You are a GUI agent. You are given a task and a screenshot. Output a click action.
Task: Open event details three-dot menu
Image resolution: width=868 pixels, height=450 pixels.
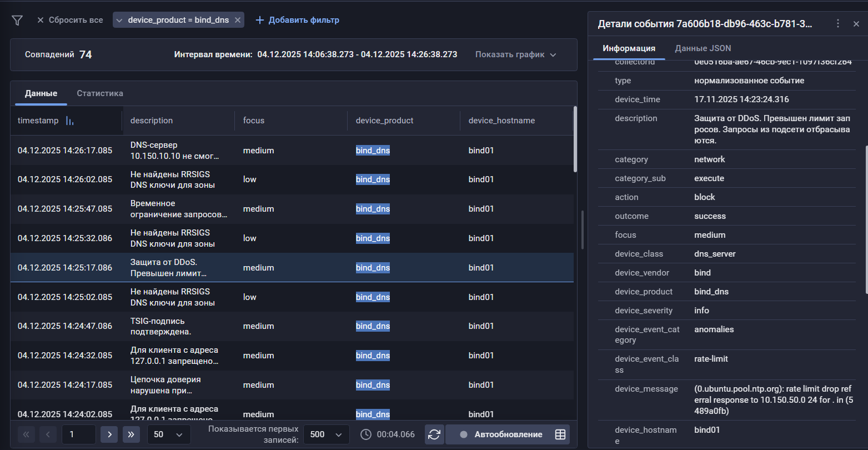pos(838,24)
